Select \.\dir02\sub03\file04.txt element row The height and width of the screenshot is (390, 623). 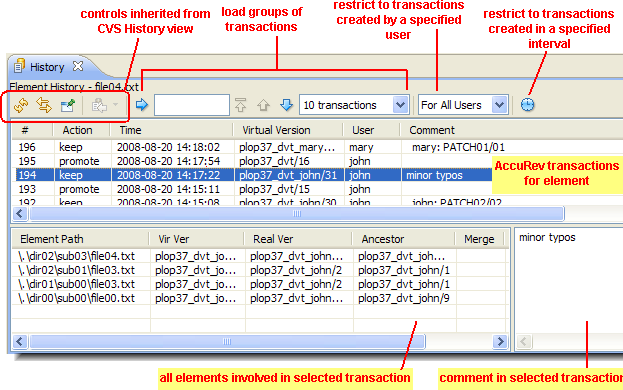click(260, 256)
